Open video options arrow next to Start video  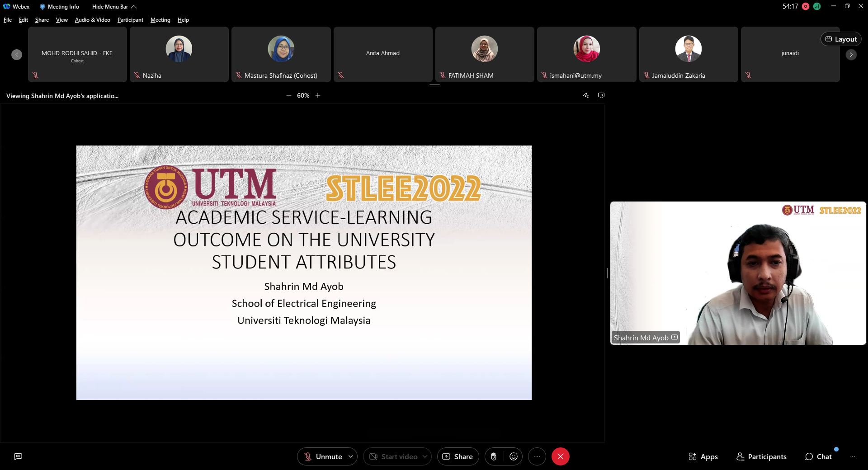pyautogui.click(x=425, y=456)
